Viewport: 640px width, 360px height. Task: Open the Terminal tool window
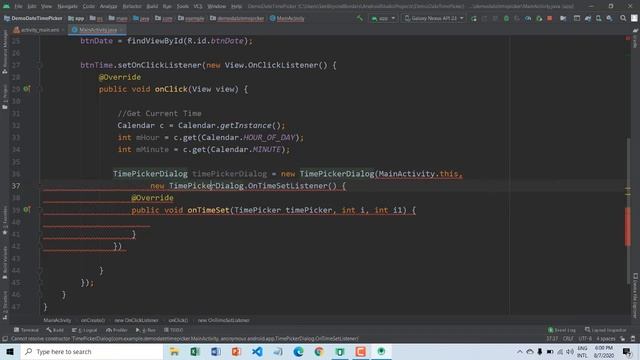coord(26,330)
